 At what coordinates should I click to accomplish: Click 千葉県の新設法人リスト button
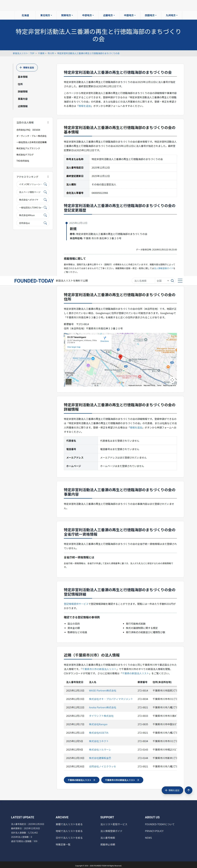(81, 780)
